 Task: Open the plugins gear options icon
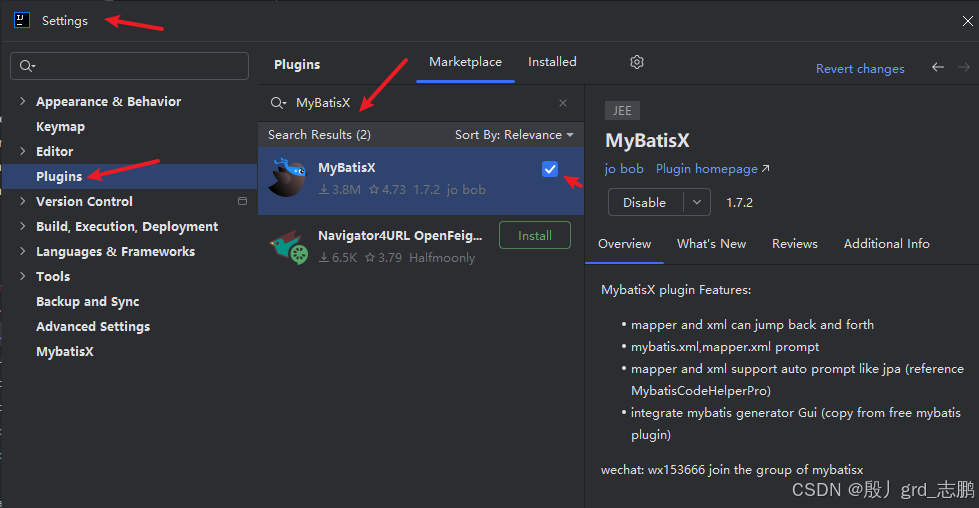[x=637, y=62]
